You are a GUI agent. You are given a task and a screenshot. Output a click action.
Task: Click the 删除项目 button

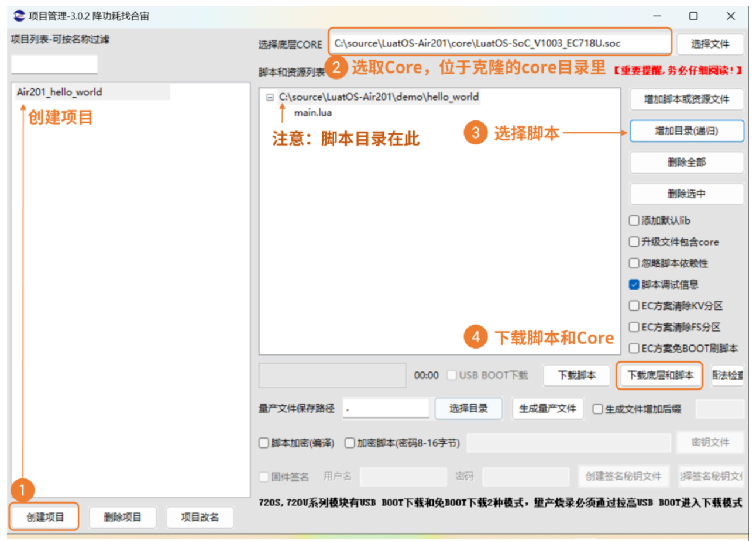point(122,517)
